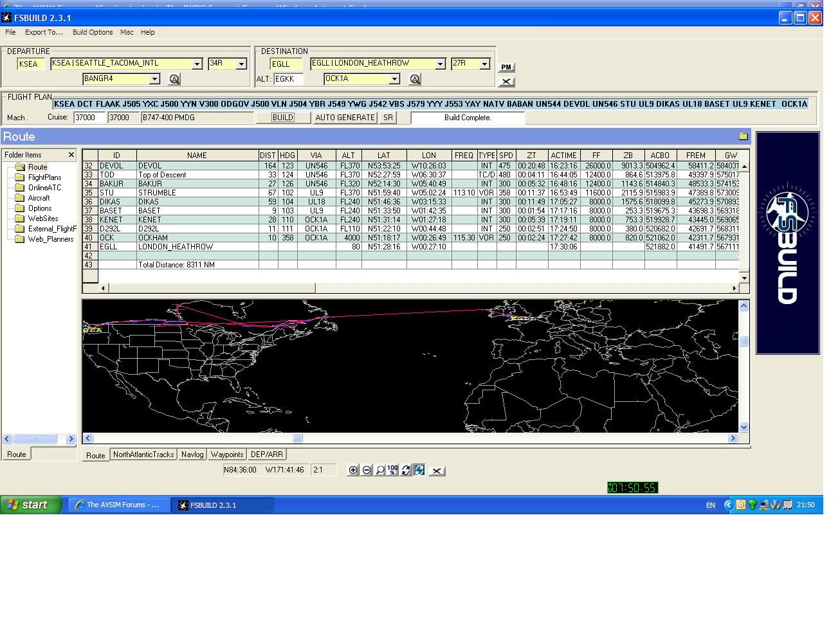The height and width of the screenshot is (630, 840).
Task: Open the OnlineATC folder
Action: coord(39,188)
